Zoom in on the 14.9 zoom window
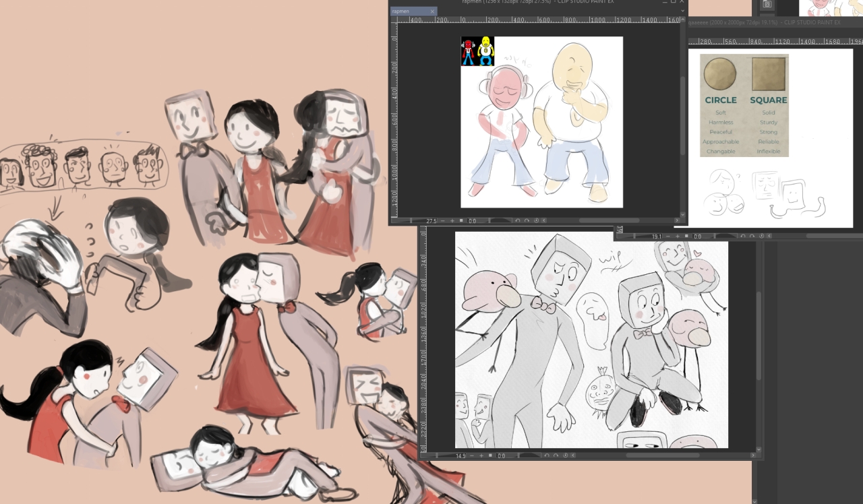Screen dimensions: 863x504 481,456
